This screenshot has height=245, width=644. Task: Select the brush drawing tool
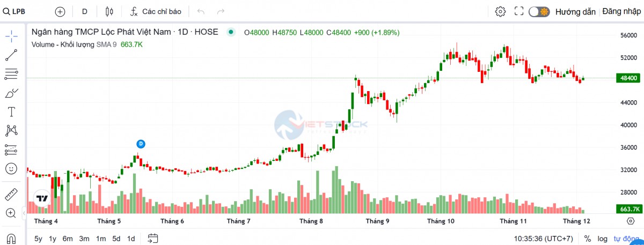[x=11, y=93]
